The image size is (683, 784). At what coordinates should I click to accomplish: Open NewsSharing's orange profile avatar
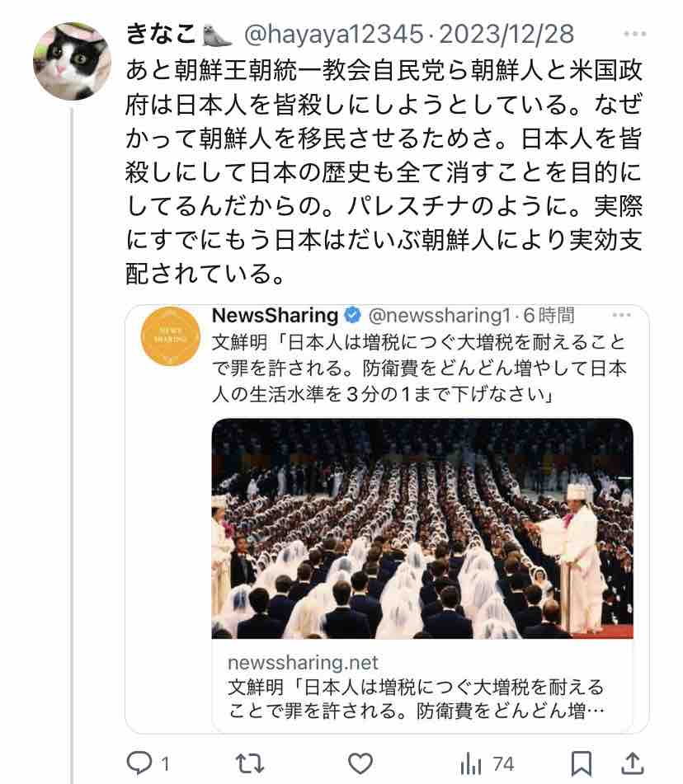click(x=171, y=336)
